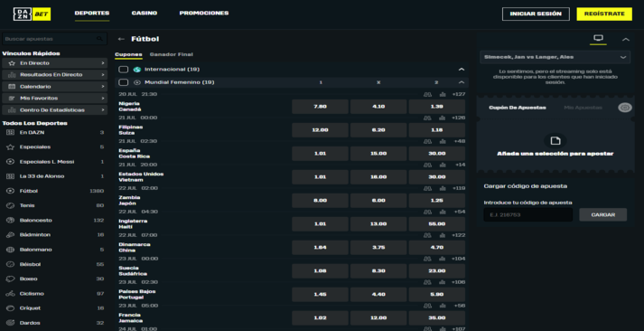The width and height of the screenshot is (644, 331).
Task: Click the Tenis sport icon in the sidebar
Action: (10, 205)
